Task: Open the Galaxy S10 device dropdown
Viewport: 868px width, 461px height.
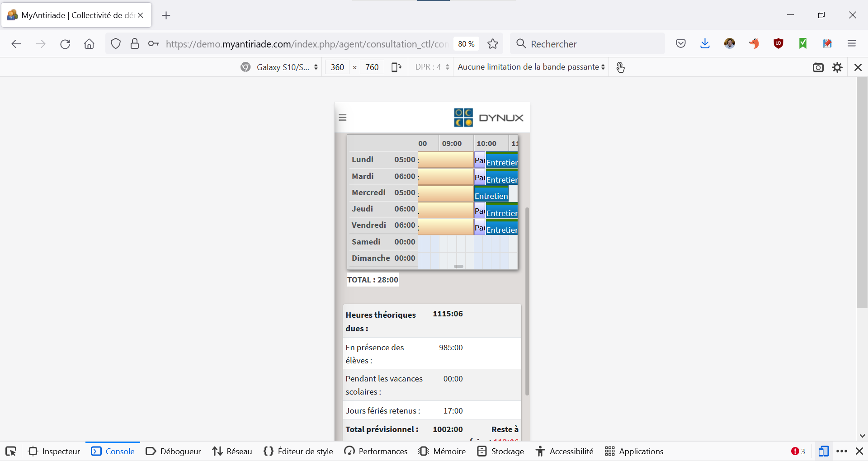Action: pyautogui.click(x=279, y=67)
